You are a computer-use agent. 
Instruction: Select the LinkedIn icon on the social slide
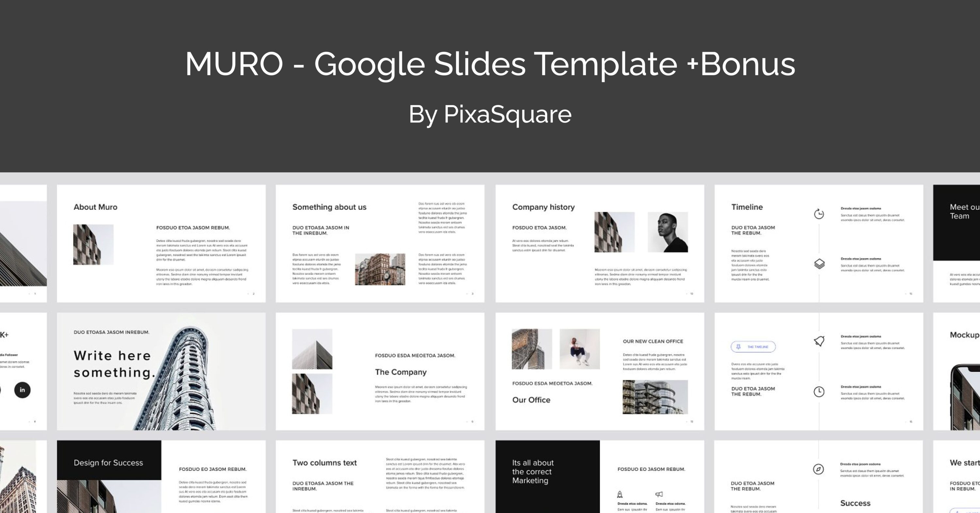22,390
